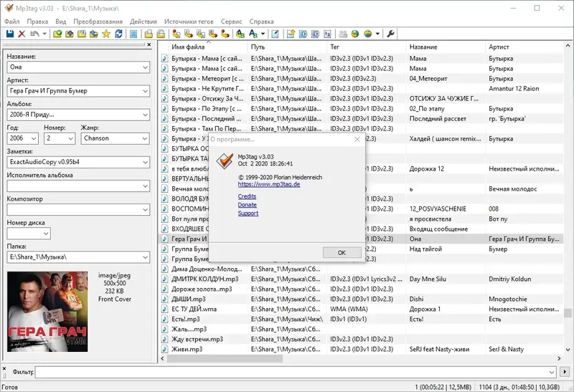574x392 pixels.
Task: Close the tag panel with small x
Action: [x=149, y=44]
